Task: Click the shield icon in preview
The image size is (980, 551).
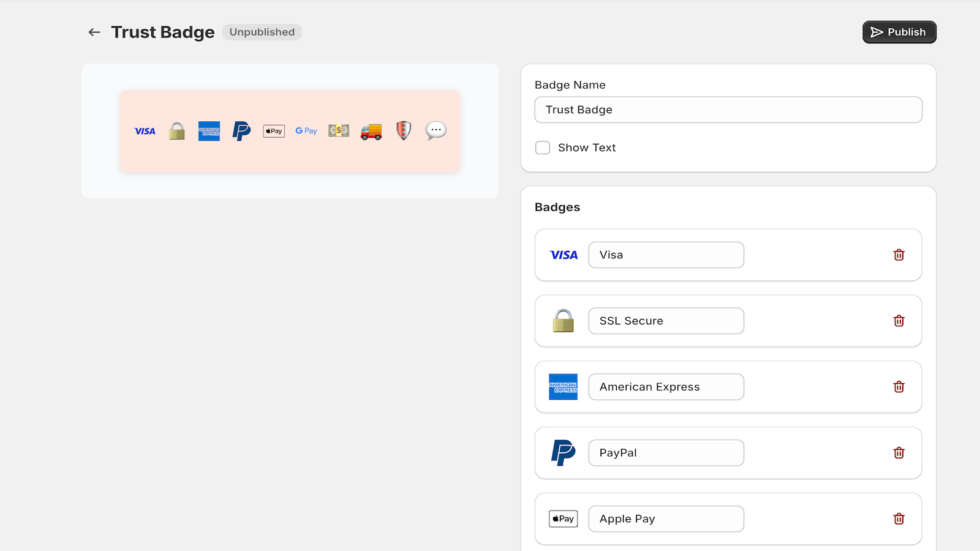Action: (x=403, y=130)
